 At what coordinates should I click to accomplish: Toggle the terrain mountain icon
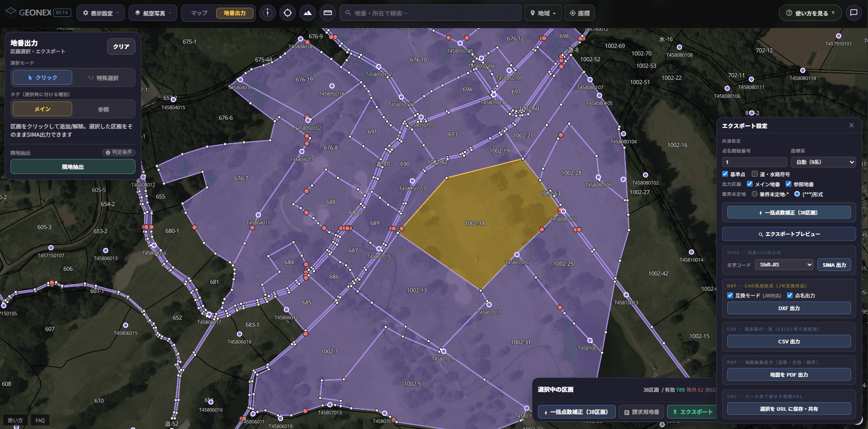tap(308, 13)
